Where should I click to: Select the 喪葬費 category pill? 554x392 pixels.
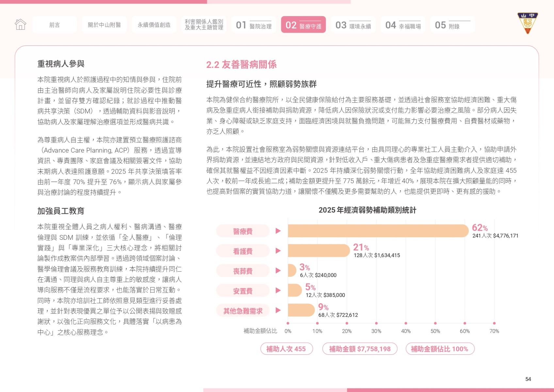(x=243, y=271)
